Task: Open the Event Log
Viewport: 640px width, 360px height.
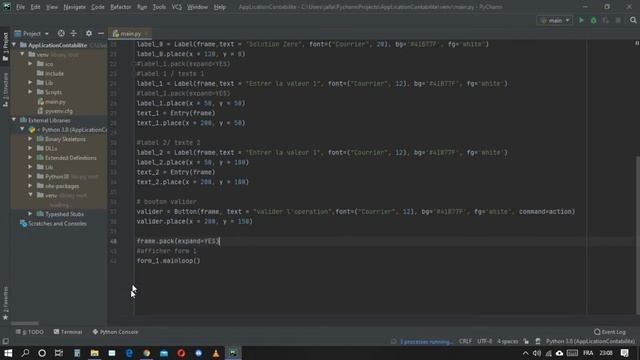Action: (610, 332)
